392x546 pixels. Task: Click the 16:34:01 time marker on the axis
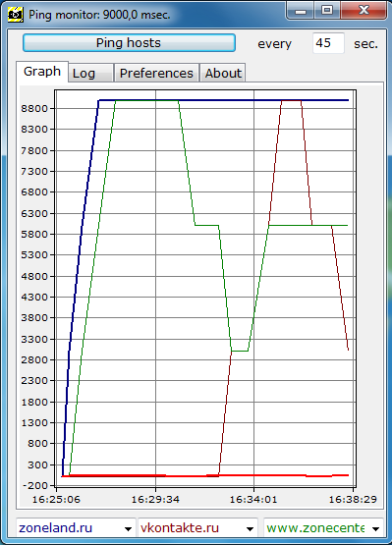point(253,499)
